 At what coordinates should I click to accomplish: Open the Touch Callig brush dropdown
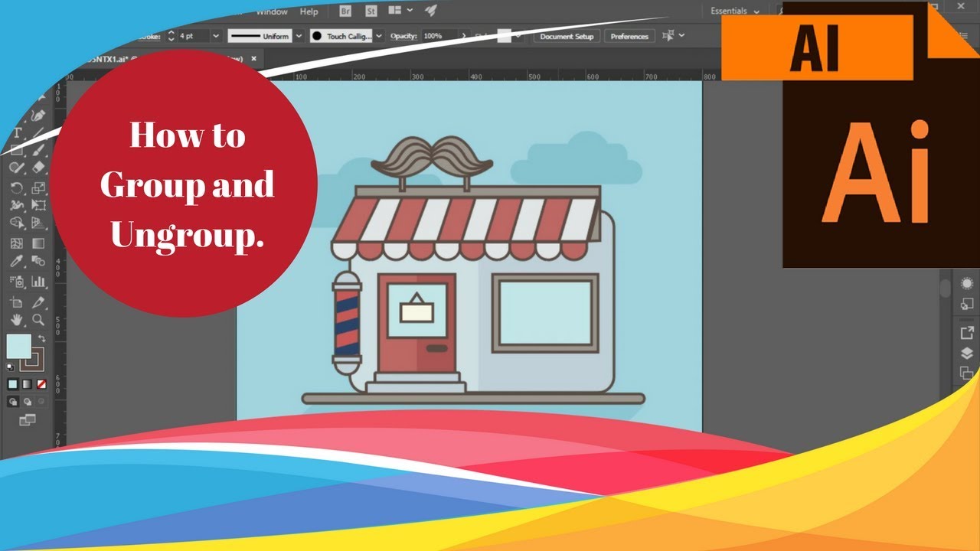379,36
